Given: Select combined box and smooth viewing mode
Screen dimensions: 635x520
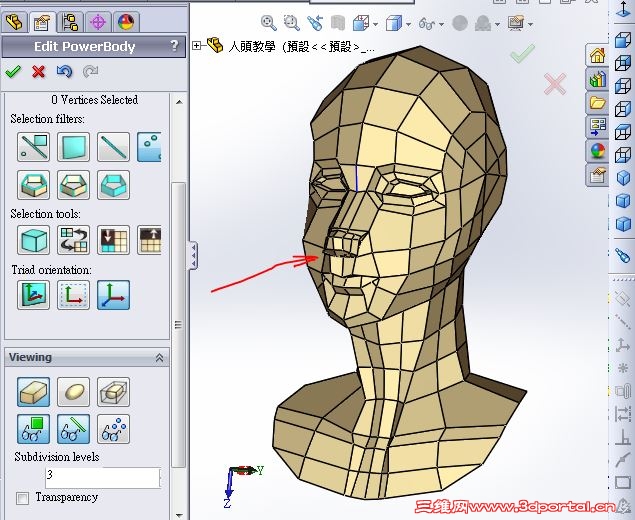Looking at the screenshot, I should pos(113,392).
